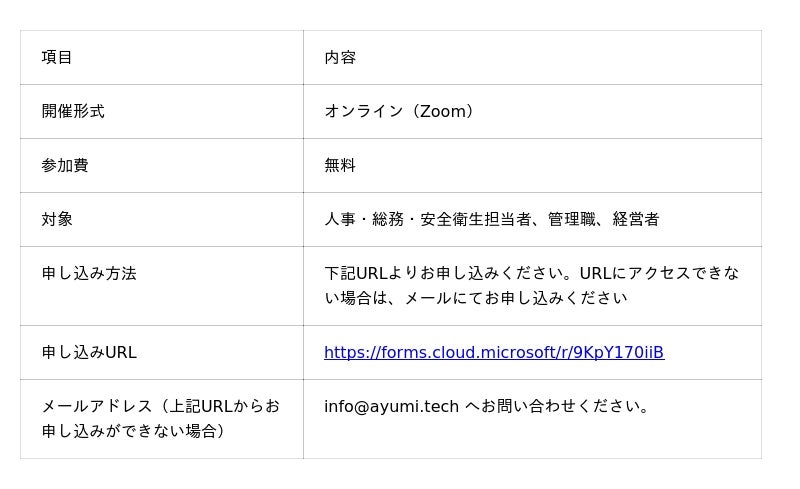Click the 項目 header cell
Viewport: 800px width, 489px height.
[x=57, y=57]
